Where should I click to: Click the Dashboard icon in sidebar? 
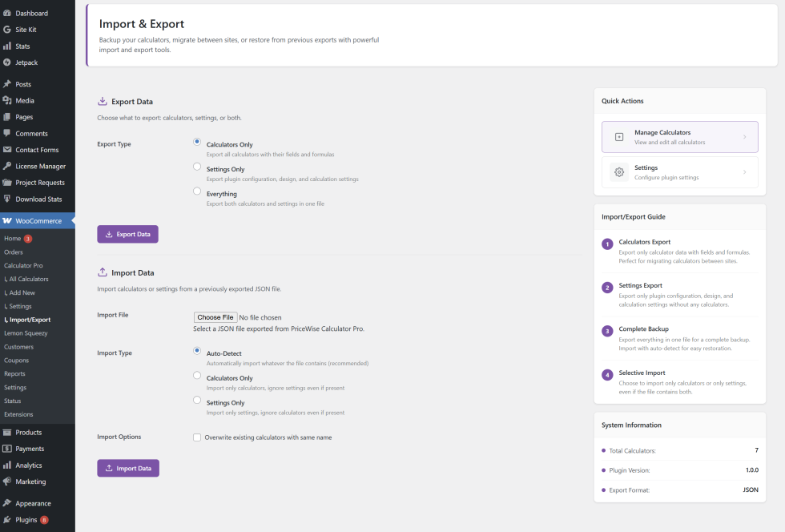coord(7,14)
